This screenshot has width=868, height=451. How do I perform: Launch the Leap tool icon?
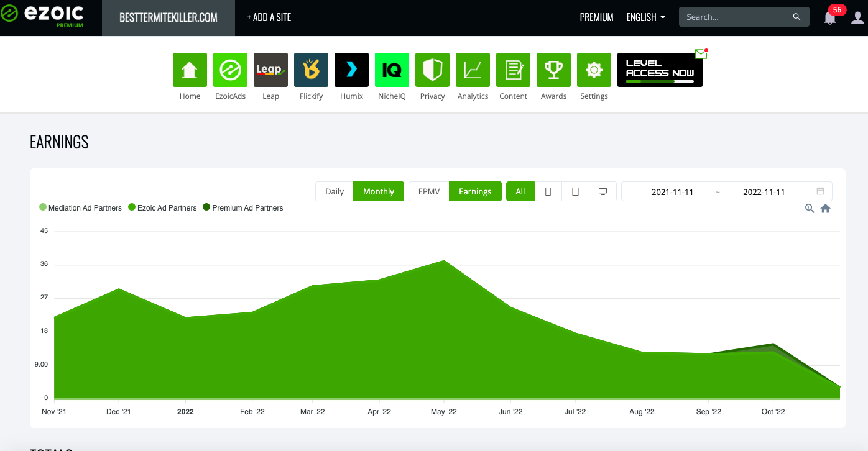pos(270,70)
